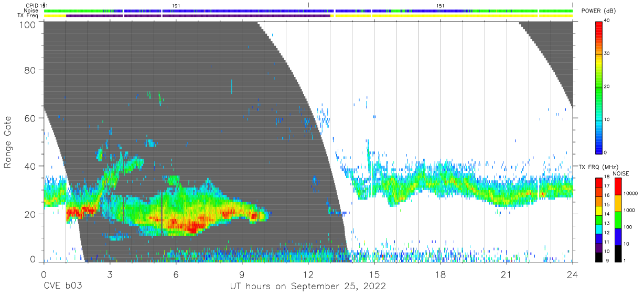Click the 10000 label on NOISE scale

click(x=632, y=194)
